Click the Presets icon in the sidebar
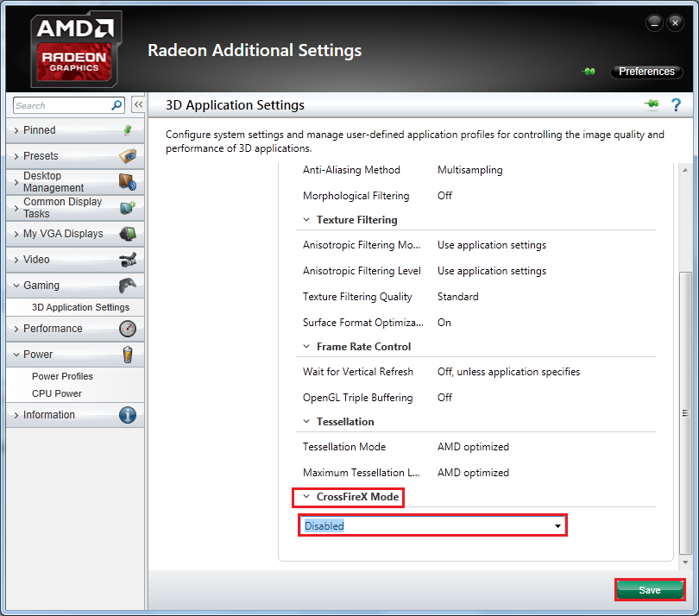 [128, 156]
